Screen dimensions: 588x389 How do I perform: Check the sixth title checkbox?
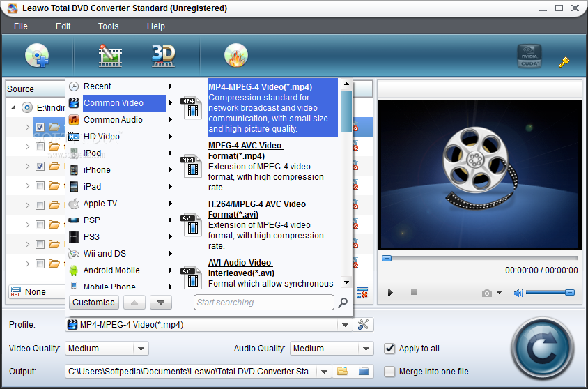click(x=40, y=224)
